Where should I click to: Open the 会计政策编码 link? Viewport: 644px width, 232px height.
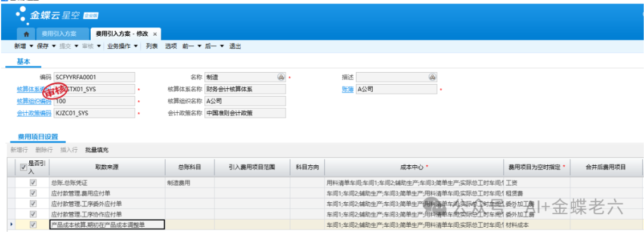[x=34, y=113]
